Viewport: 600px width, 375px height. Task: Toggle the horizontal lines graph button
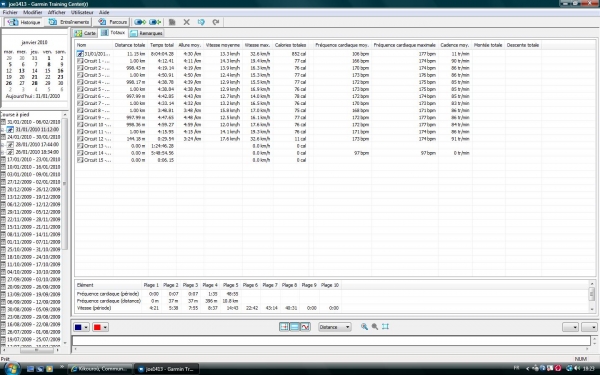[295, 327]
